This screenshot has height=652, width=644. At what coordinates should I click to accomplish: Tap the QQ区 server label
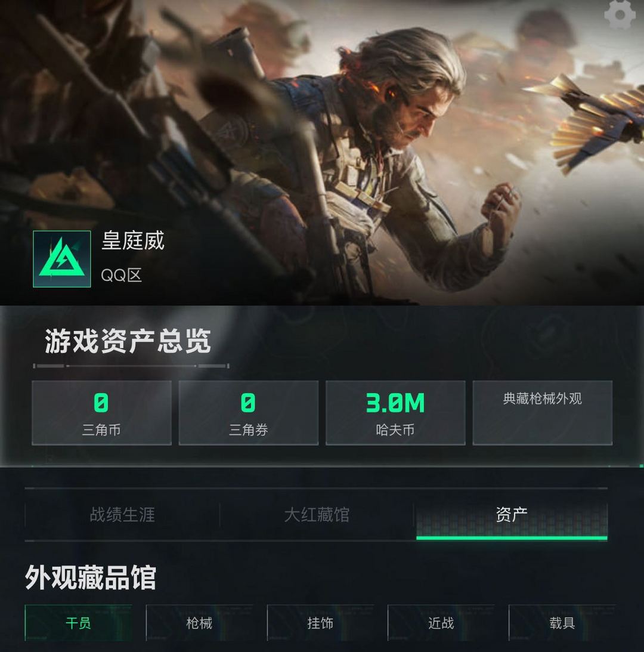point(122,275)
